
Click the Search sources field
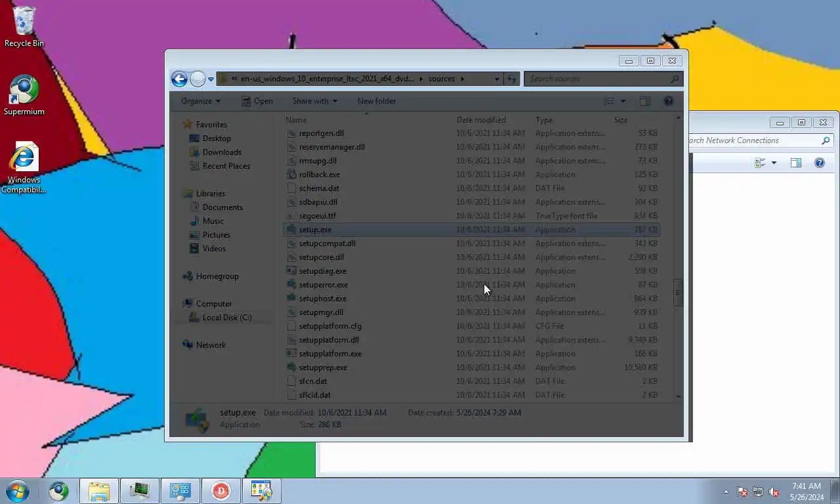[x=603, y=79]
